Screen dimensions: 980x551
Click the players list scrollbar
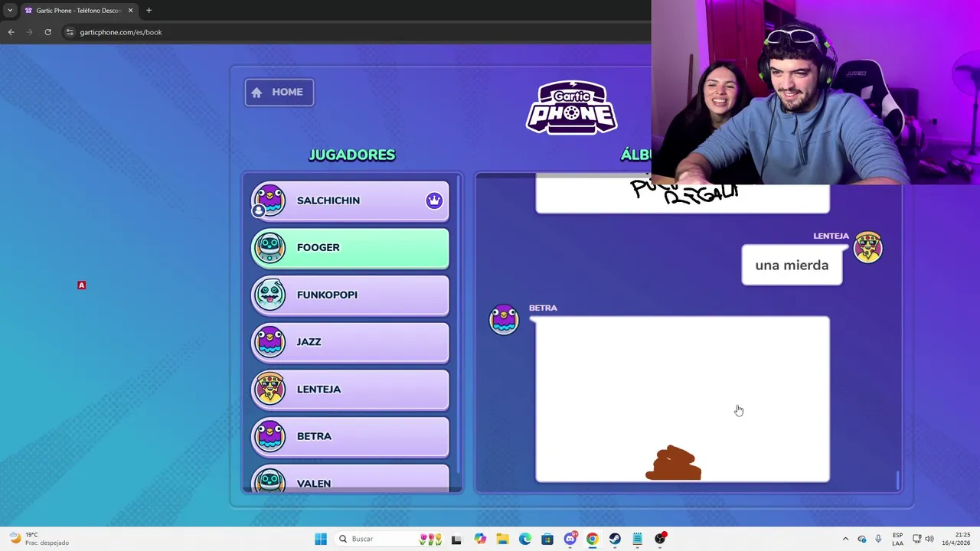tap(459, 324)
